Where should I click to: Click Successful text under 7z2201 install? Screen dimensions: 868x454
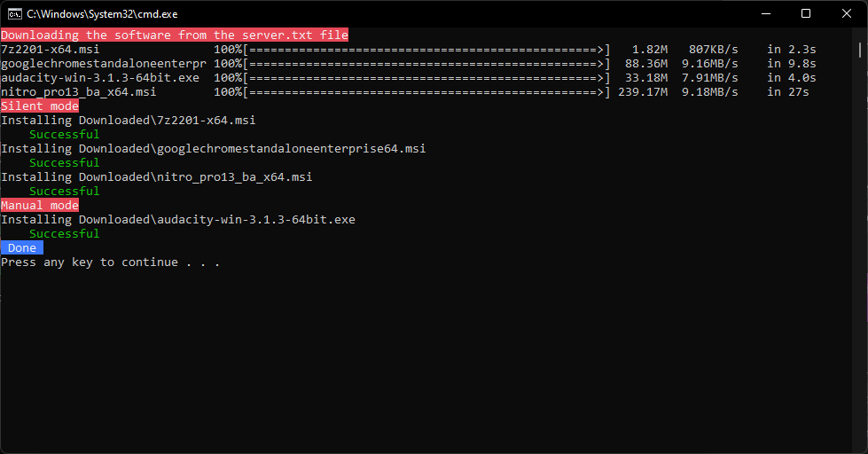[64, 135]
